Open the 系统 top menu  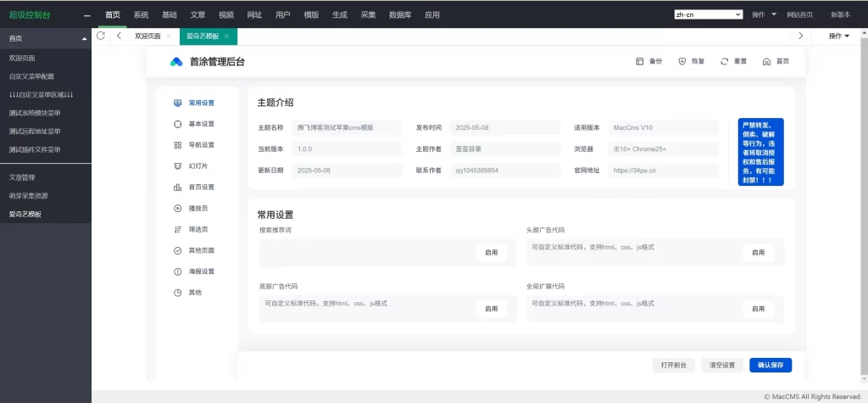point(142,15)
